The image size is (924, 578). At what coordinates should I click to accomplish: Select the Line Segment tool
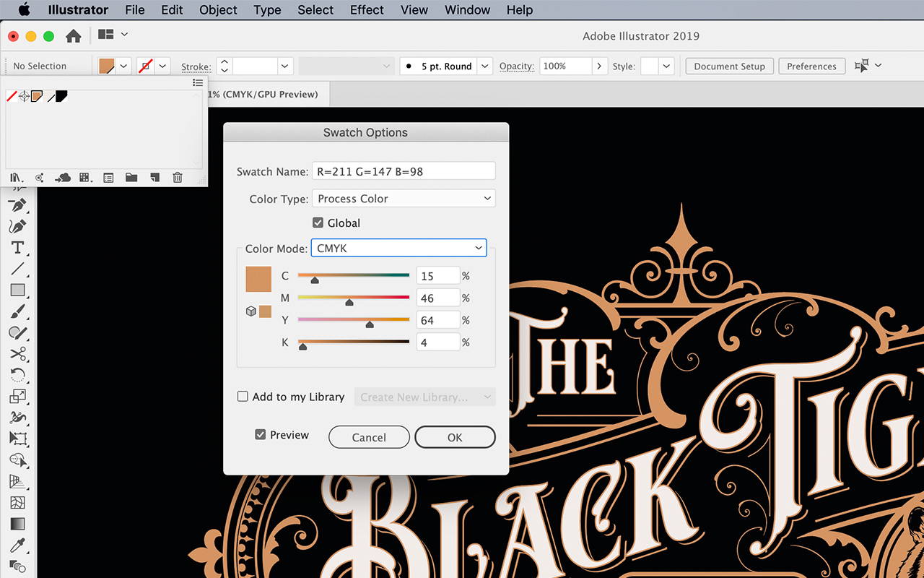pos(18,269)
